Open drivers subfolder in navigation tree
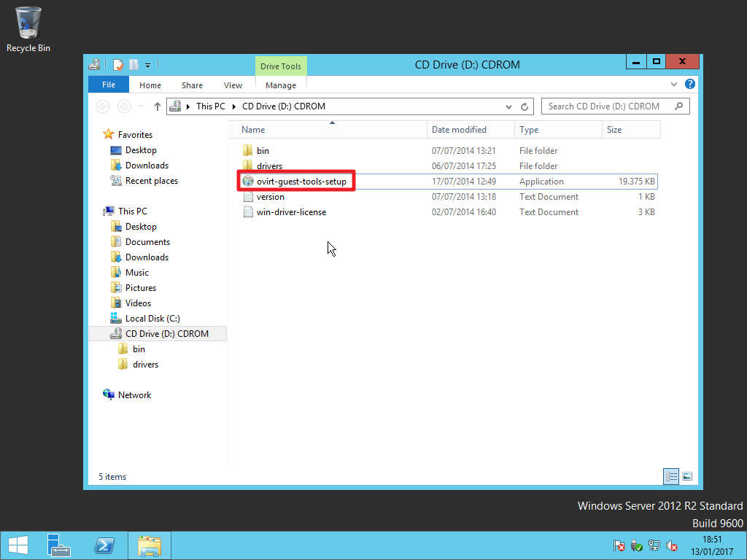The height and width of the screenshot is (560, 747). [145, 365]
